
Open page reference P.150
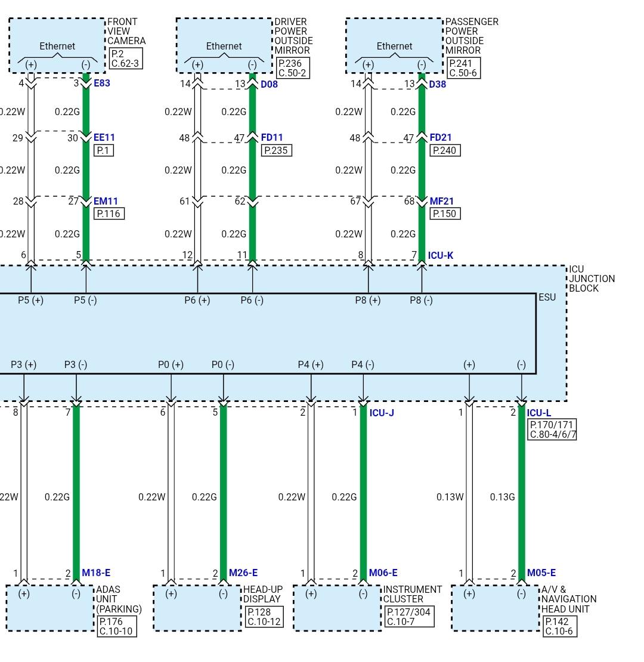coord(445,214)
